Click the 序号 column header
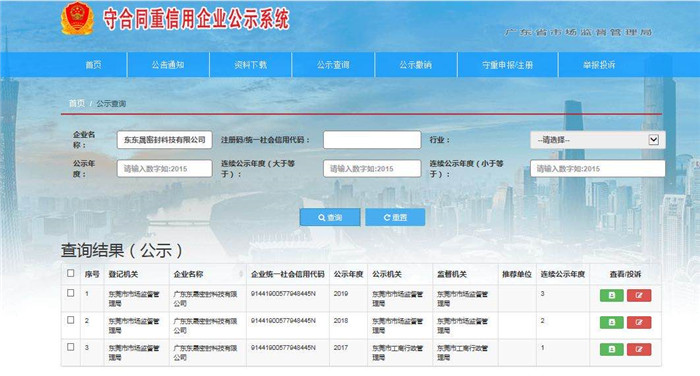Image resolution: width=700 pixels, height=376 pixels. tap(92, 274)
